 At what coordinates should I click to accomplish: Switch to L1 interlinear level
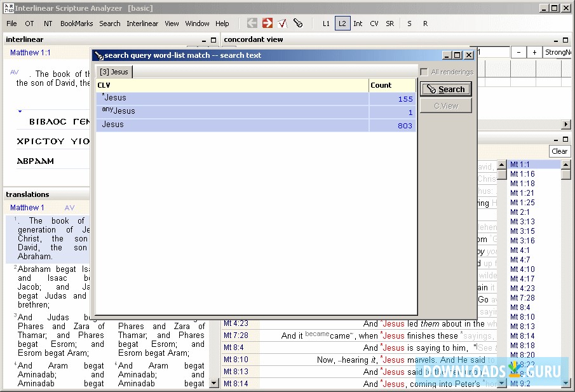tap(326, 23)
